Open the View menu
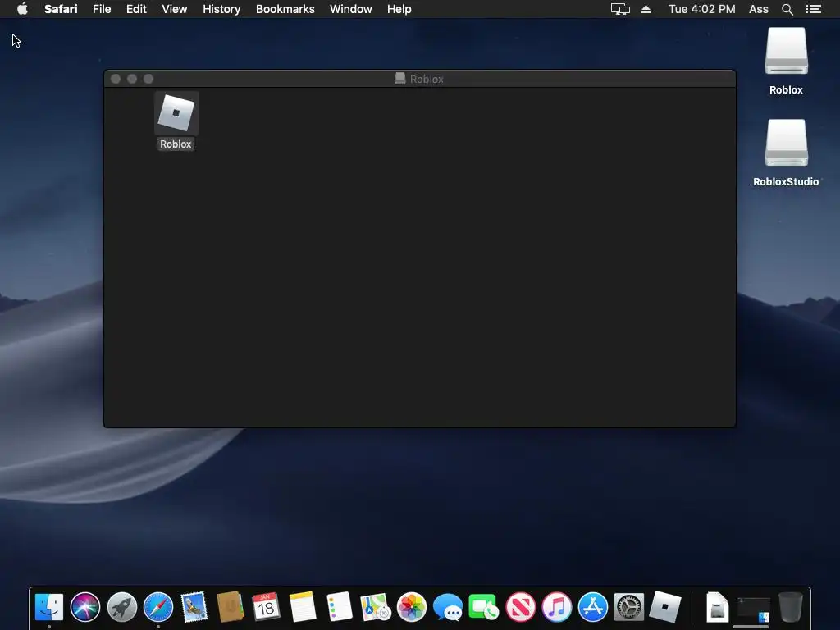 click(x=175, y=9)
